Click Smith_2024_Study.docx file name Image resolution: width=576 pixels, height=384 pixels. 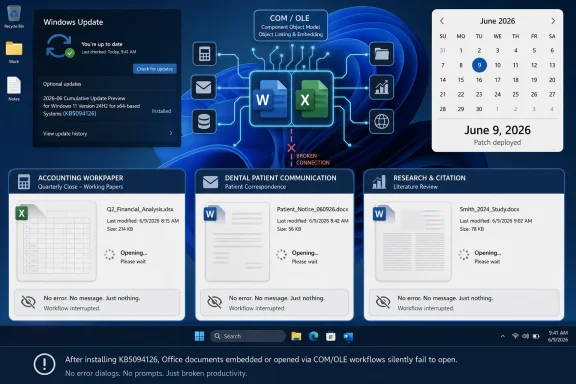click(489, 209)
